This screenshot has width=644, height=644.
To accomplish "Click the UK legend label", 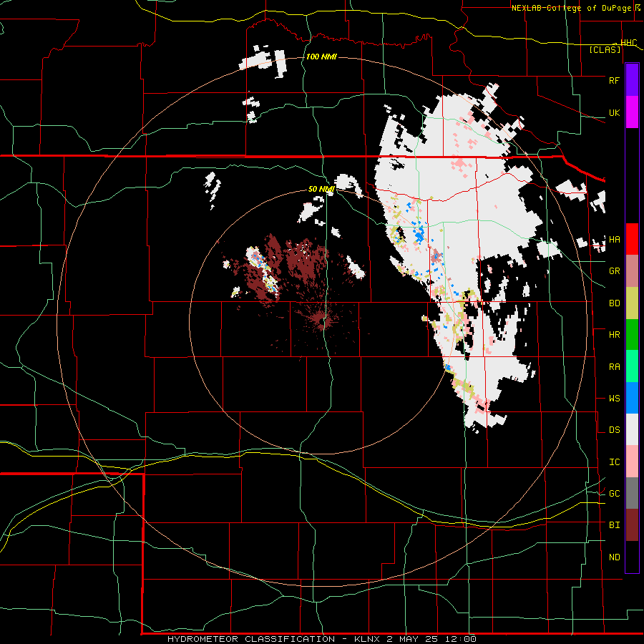I will 614,112.
